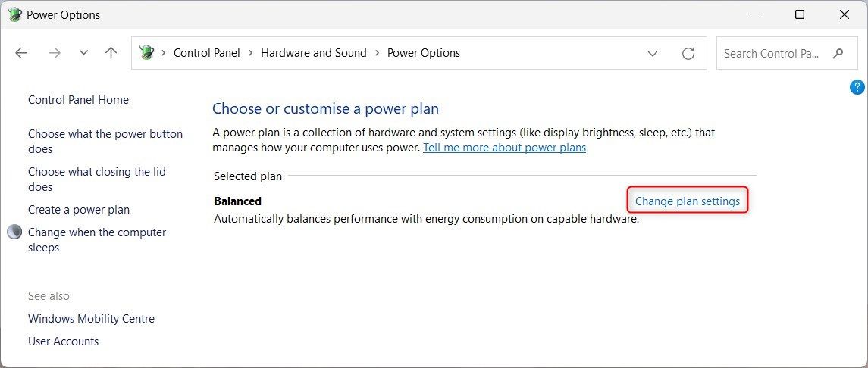Open help with the blue question mark
The width and height of the screenshot is (868, 368).
pos(857,87)
